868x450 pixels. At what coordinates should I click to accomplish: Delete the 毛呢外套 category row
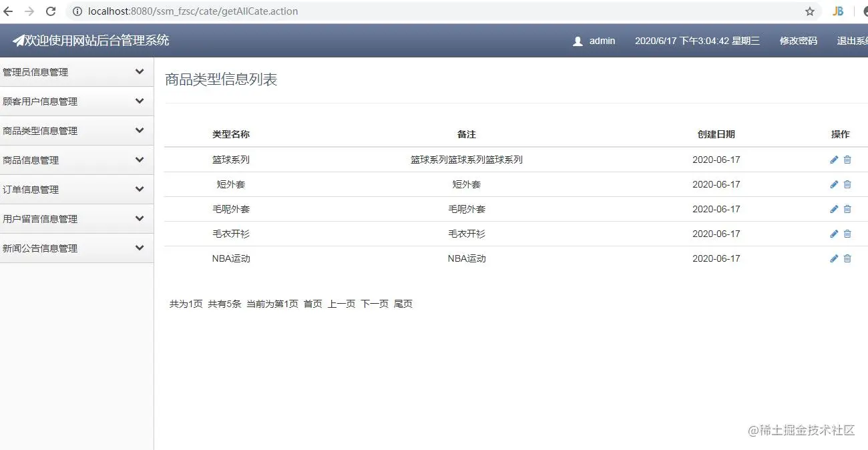(847, 209)
